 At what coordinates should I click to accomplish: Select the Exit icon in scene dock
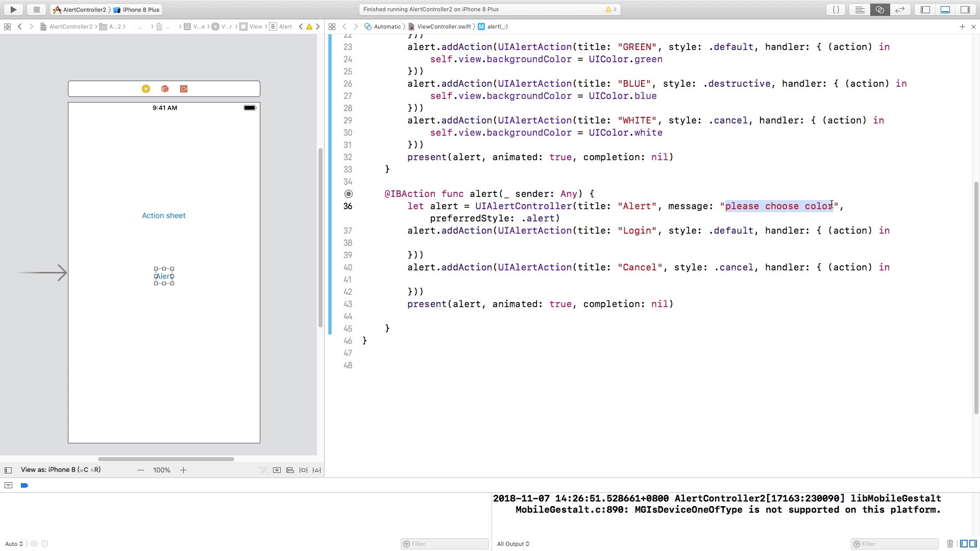[x=184, y=89]
